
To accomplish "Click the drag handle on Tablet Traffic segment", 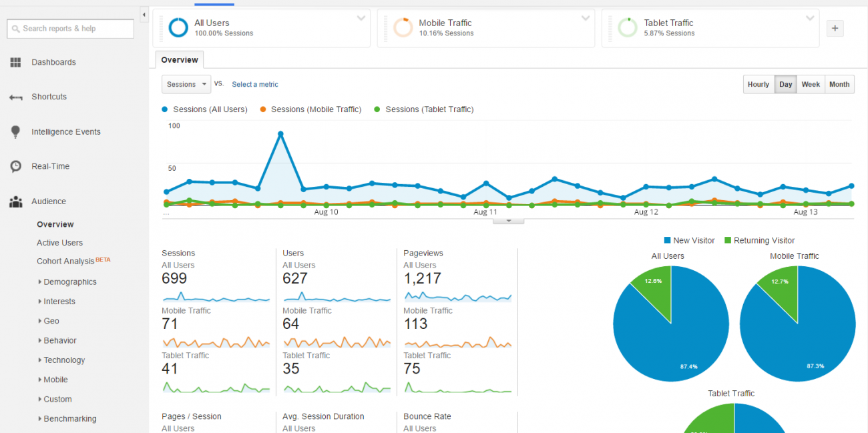I will (610, 29).
